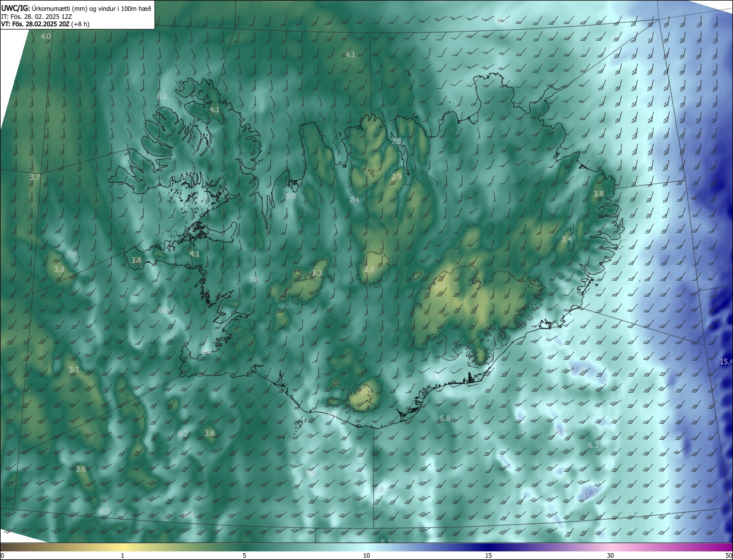Click the '5' tick on the colour scale

[245, 555]
